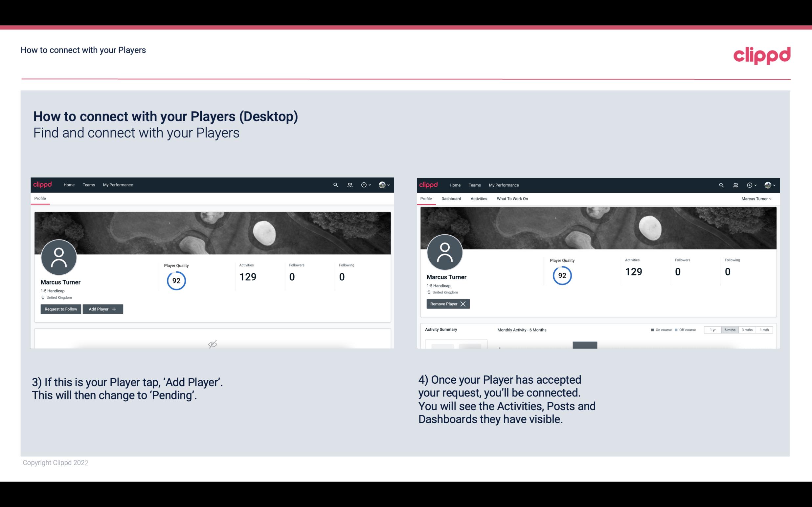Click 'Remove Player' button on right screenshot

point(448,304)
